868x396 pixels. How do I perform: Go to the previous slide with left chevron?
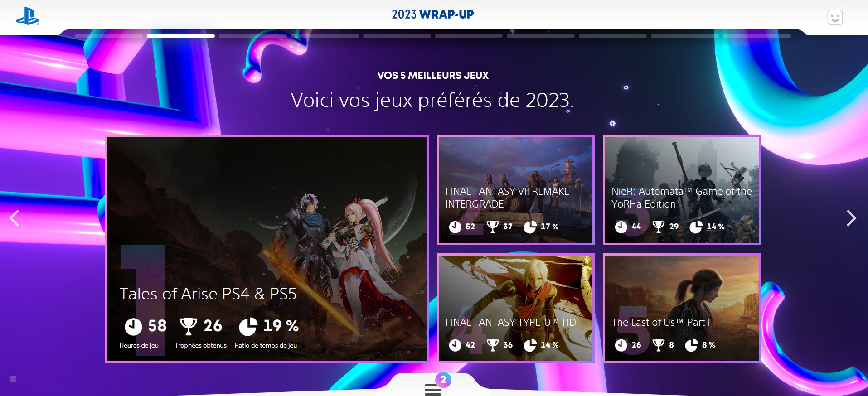(15, 218)
